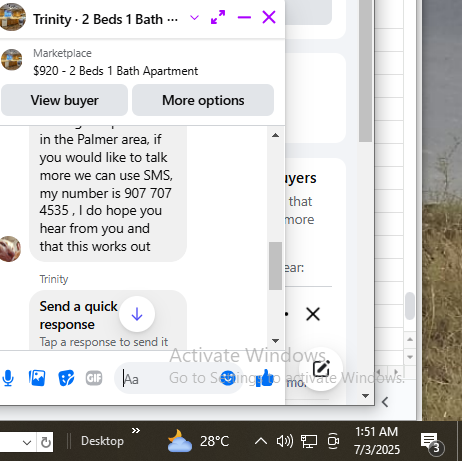Click Trinity's profile picture in chat header
Screen dimensions: 462x461
pyautogui.click(x=12, y=17)
